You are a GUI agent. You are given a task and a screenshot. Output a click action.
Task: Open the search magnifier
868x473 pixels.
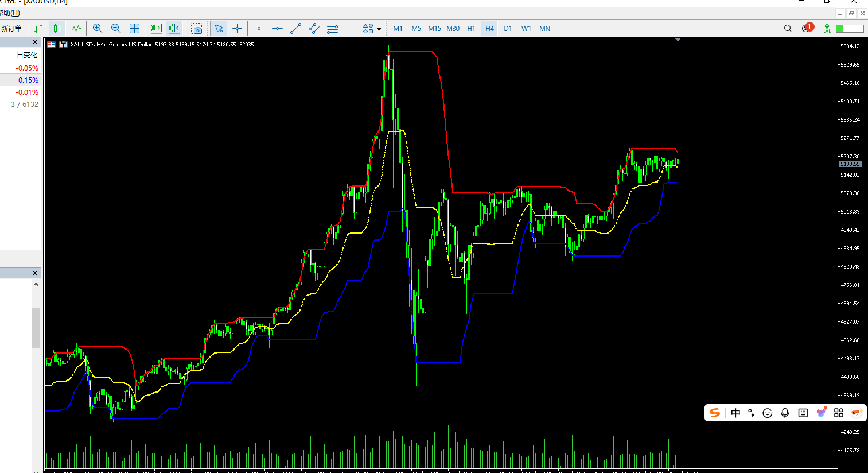(788, 28)
